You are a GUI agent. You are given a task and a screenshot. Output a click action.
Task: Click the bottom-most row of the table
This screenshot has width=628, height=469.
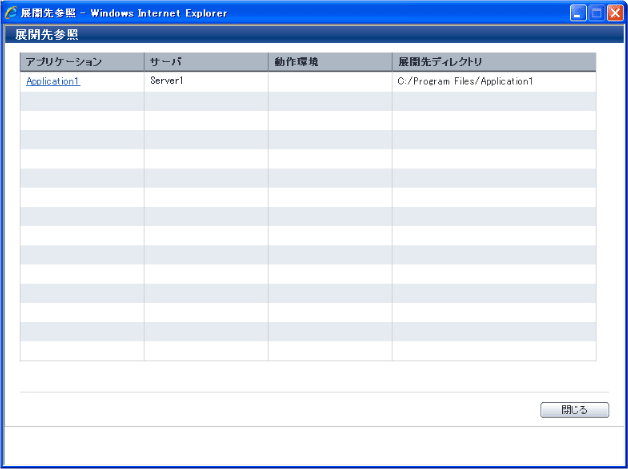pos(308,351)
